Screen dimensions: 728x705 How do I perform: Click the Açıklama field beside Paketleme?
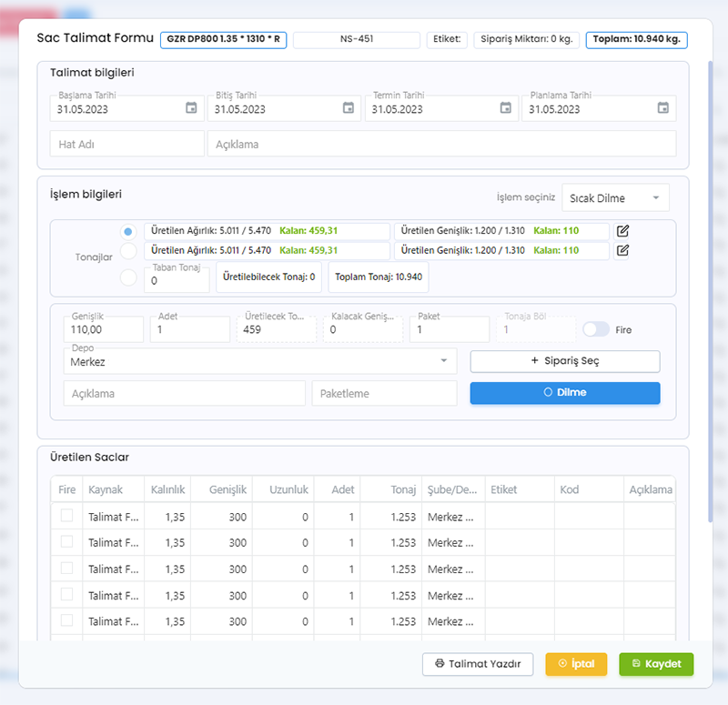point(185,394)
